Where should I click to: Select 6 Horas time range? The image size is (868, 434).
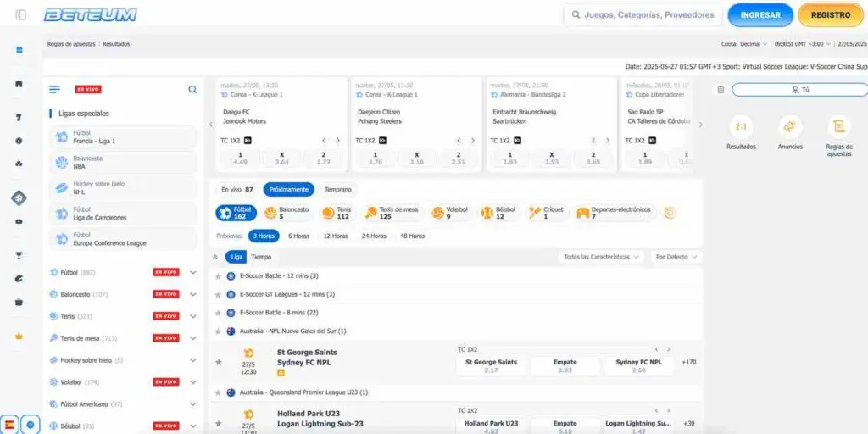click(298, 236)
